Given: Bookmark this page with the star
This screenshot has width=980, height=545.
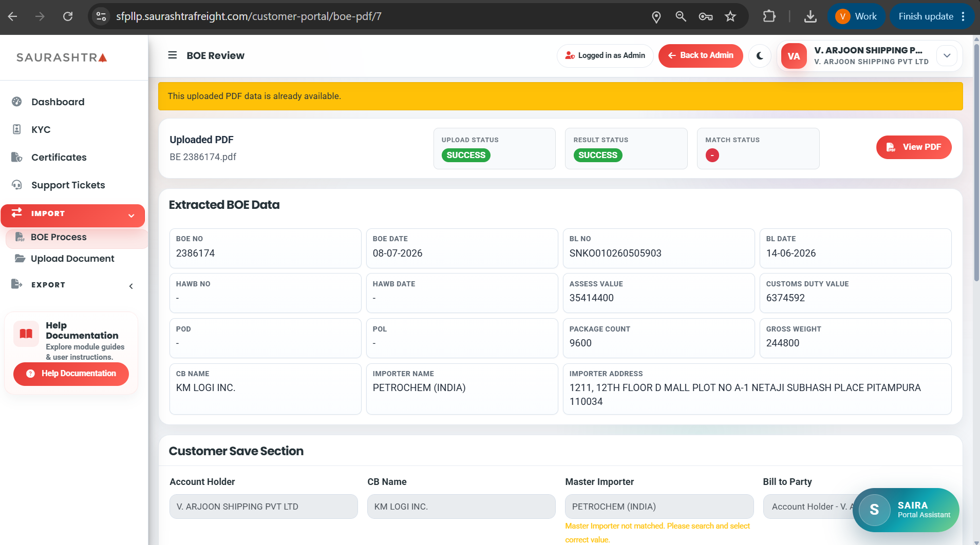Looking at the screenshot, I should pyautogui.click(x=730, y=16).
